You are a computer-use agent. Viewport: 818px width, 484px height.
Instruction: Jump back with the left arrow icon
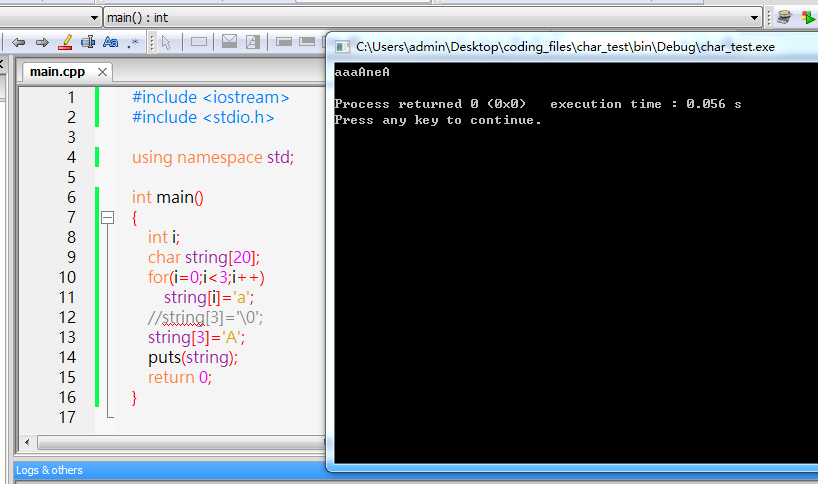click(x=19, y=42)
